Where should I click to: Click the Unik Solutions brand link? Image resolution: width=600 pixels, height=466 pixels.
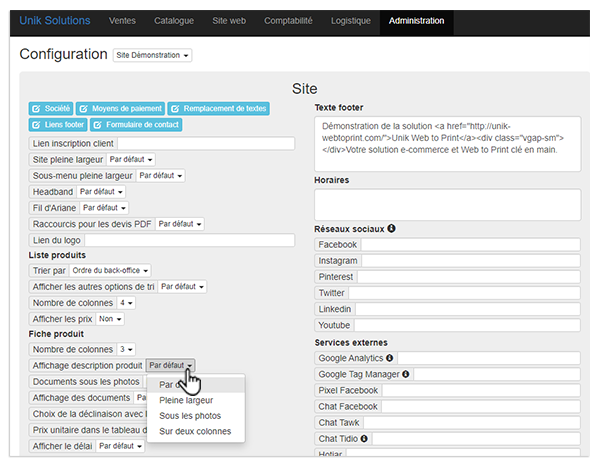coord(54,21)
